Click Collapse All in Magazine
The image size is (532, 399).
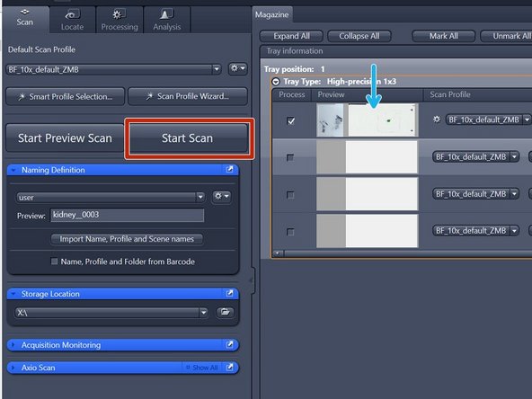[359, 36]
